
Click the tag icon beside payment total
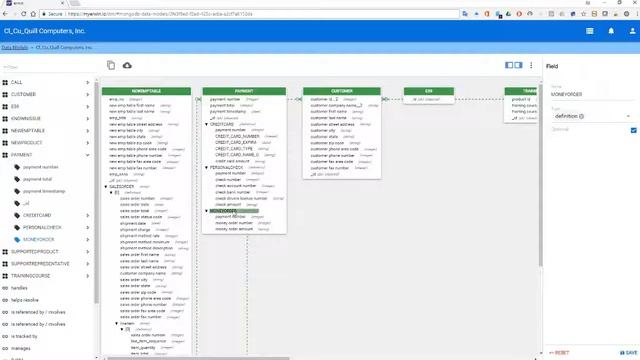click(17, 179)
